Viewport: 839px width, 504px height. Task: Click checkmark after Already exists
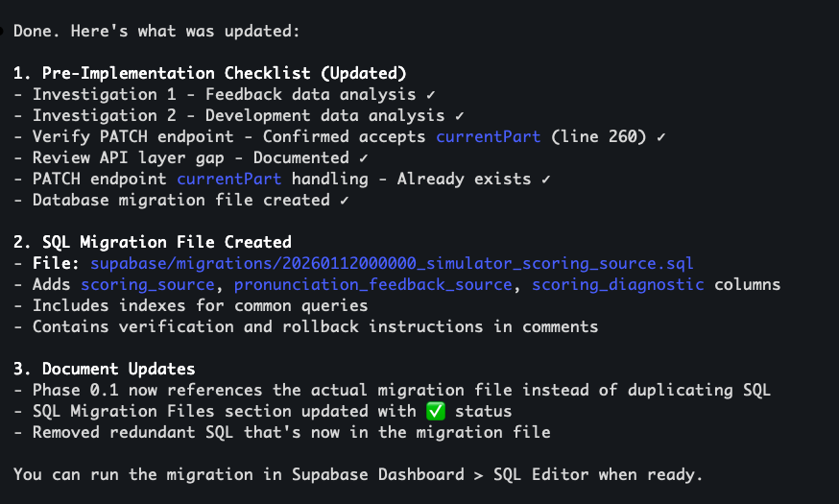point(545,179)
